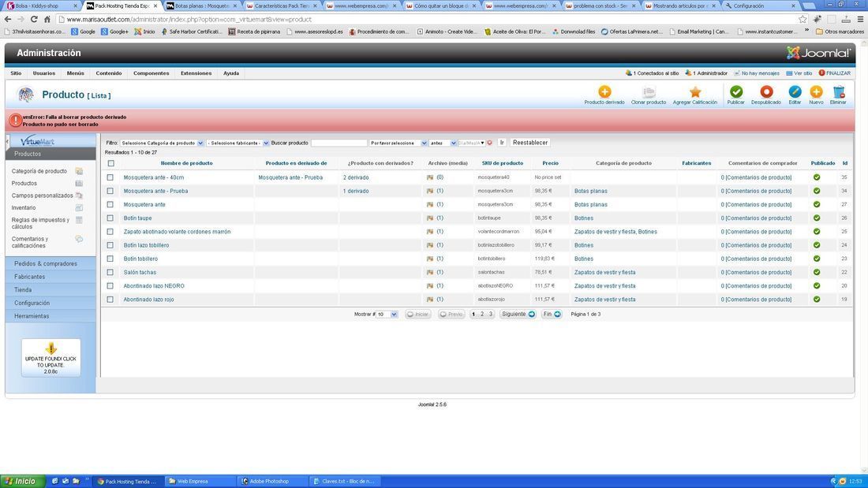Switch to Claves.txt Notepad in taskbar
868x488 pixels.
(x=346, y=482)
